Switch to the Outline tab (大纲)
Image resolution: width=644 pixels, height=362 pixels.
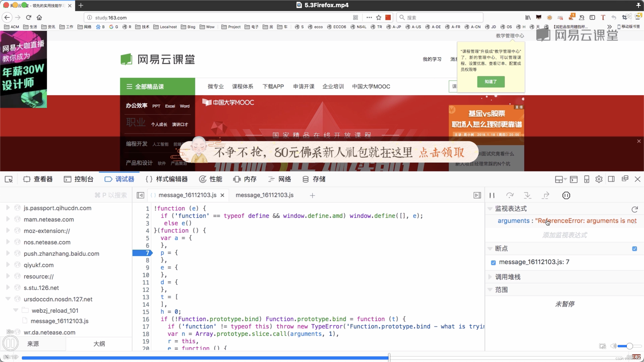[99, 344]
